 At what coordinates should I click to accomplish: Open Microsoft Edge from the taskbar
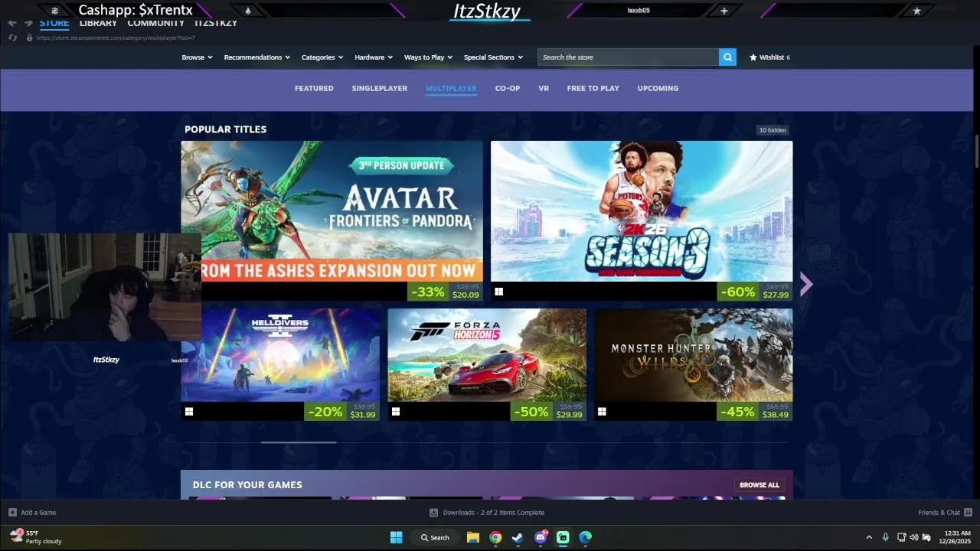[586, 537]
